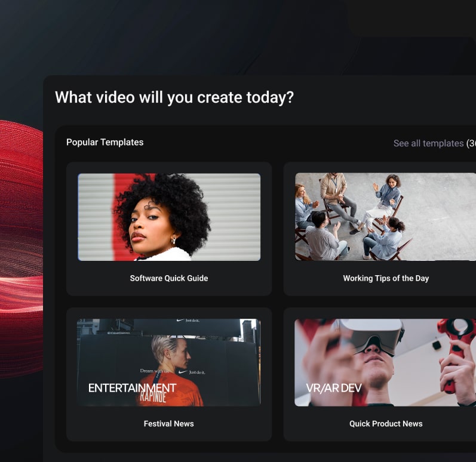The height and width of the screenshot is (462, 476).
Task: Click the Quick Product News title text
Action: point(386,424)
